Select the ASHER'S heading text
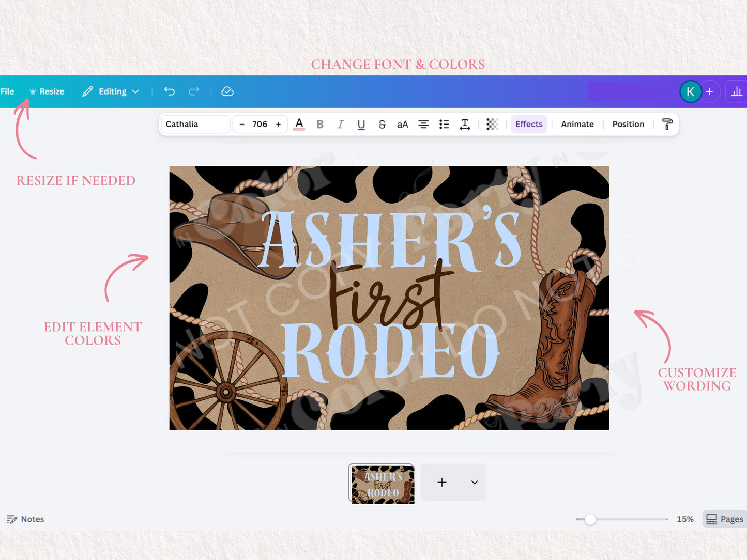Screen dimensions: 747x560 pos(389,239)
